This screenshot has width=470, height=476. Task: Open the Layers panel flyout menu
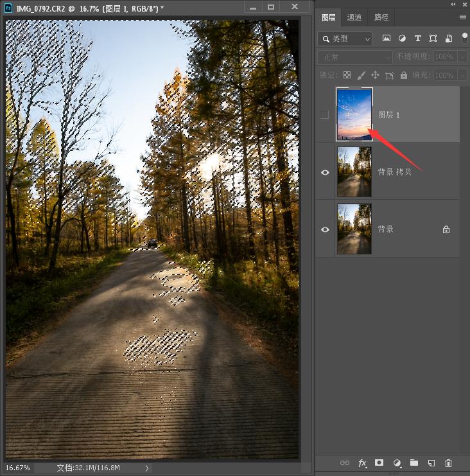point(463,17)
